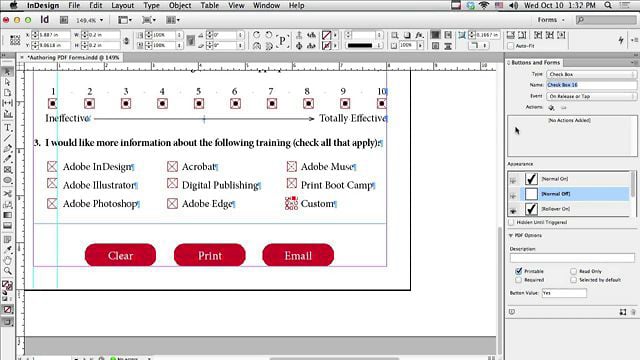Click the Quick Apply lightning icon
The height and width of the screenshot is (360, 640).
click(x=621, y=40)
